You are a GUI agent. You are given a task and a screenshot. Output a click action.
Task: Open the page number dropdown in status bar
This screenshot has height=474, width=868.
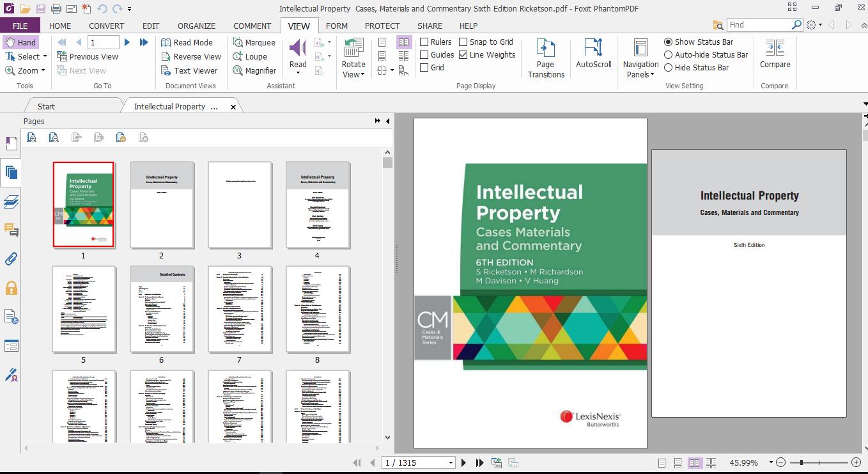coord(451,462)
